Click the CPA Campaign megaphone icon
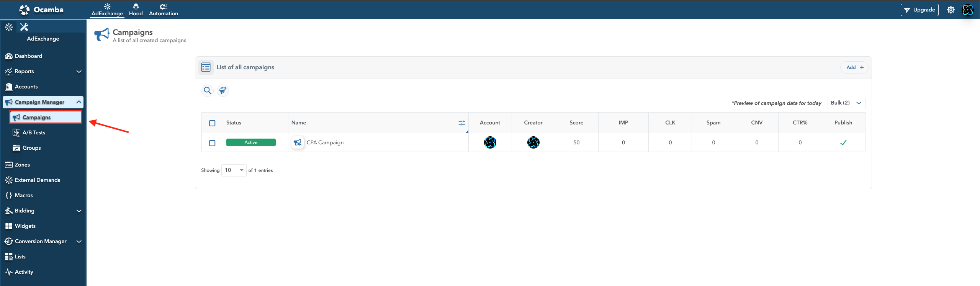Screen dimensions: 980x286 (298, 143)
